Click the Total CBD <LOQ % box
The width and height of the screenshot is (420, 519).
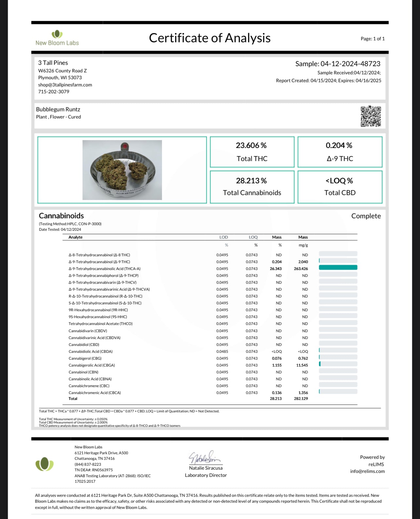point(340,187)
